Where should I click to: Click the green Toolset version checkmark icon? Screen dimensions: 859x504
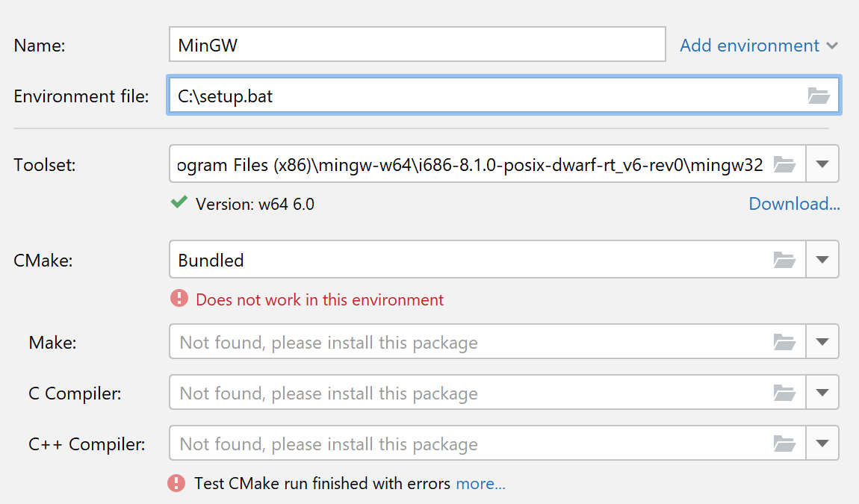(x=179, y=202)
